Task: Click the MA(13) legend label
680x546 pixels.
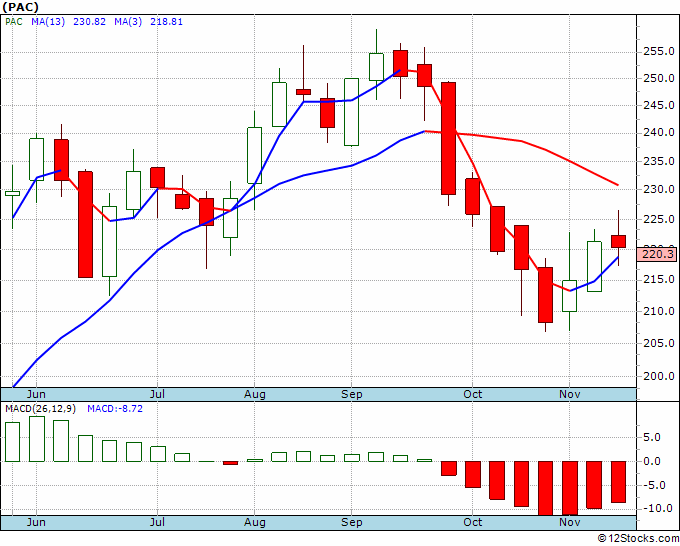Action: pos(48,22)
